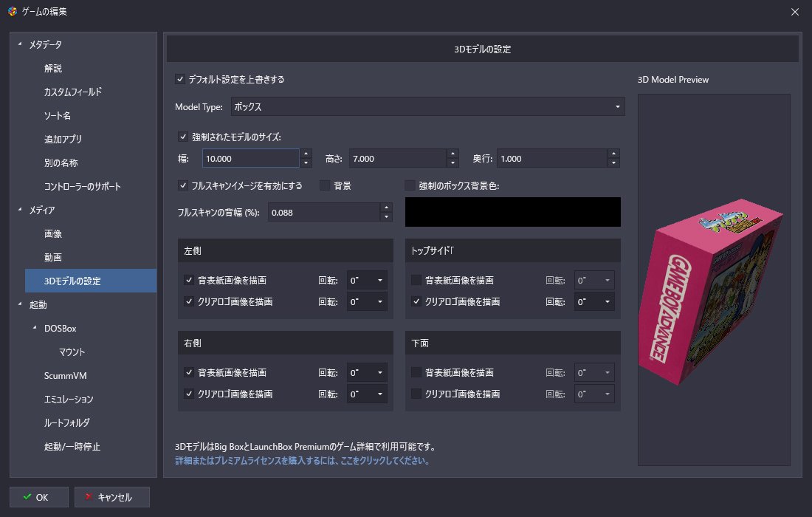Uncheck 右側 背表紙画像を描画
812x517 pixels.
(x=189, y=372)
